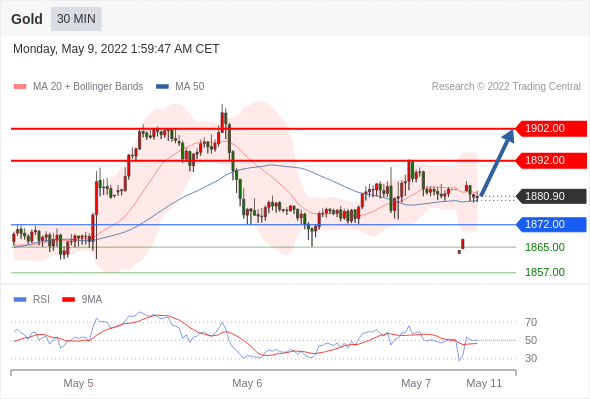The width and height of the screenshot is (590, 400).
Task: Click the May 6 axis label
Action: click(x=247, y=383)
